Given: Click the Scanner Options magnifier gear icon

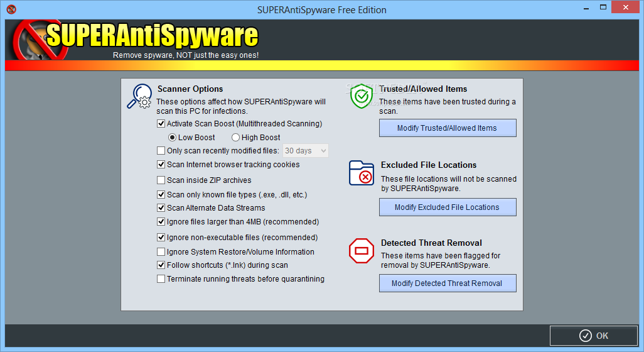Looking at the screenshot, I should tap(139, 97).
